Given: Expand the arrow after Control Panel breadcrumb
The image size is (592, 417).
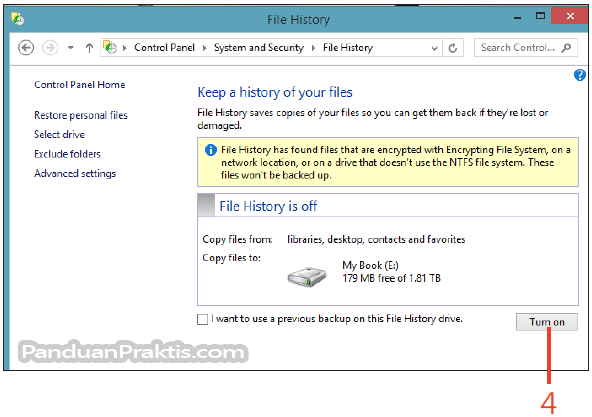Looking at the screenshot, I should 204,48.
